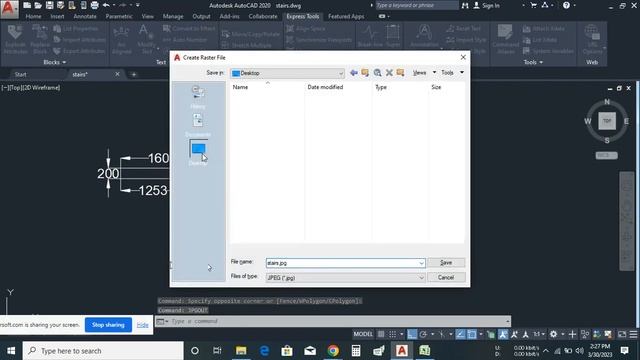
Task: Click New file icon in quick access toolbar
Action: pos(27,5)
